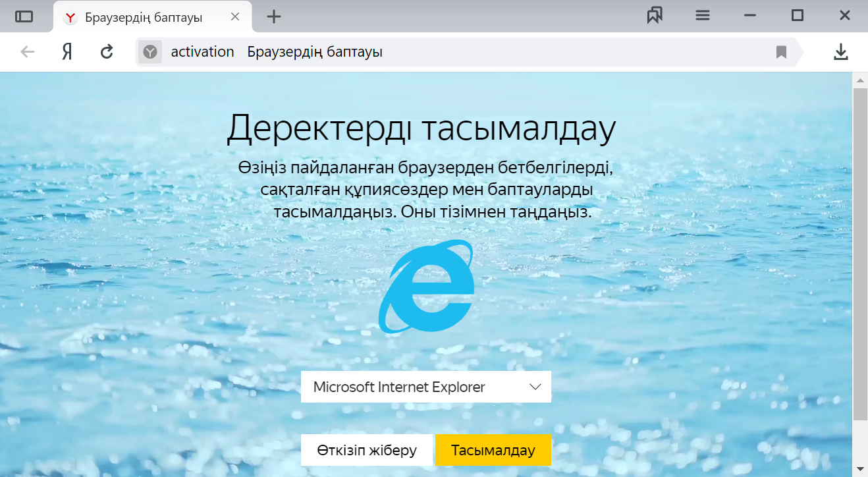Reload the page
This screenshot has width=868, height=477.
point(107,51)
